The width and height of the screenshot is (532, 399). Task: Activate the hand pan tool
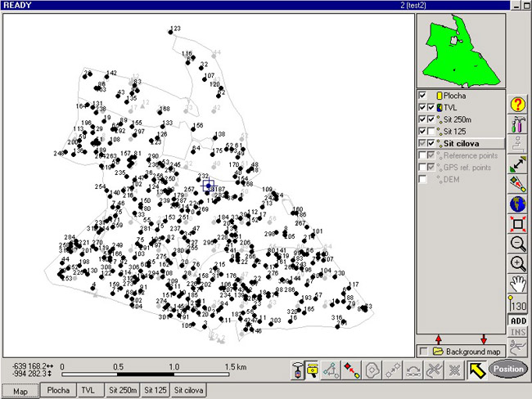tap(517, 284)
